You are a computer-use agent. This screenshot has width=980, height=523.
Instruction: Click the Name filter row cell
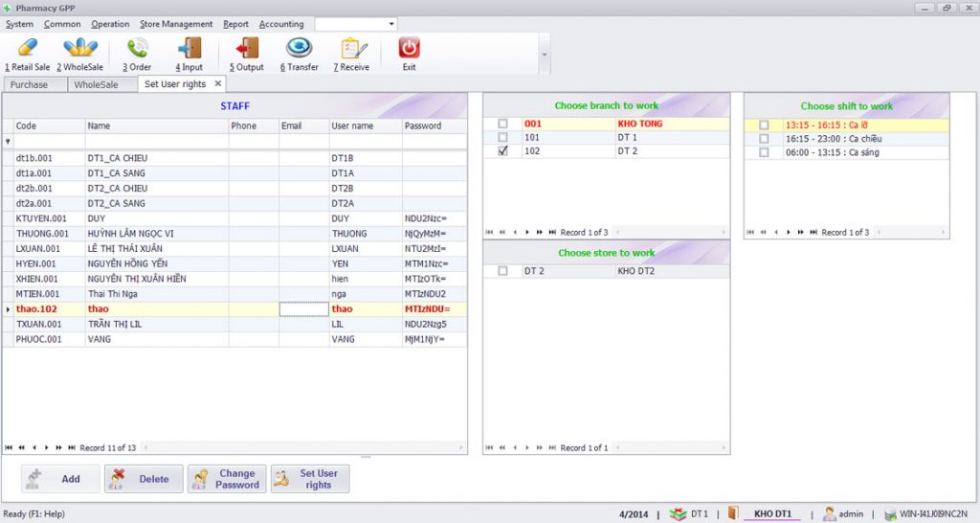point(157,142)
